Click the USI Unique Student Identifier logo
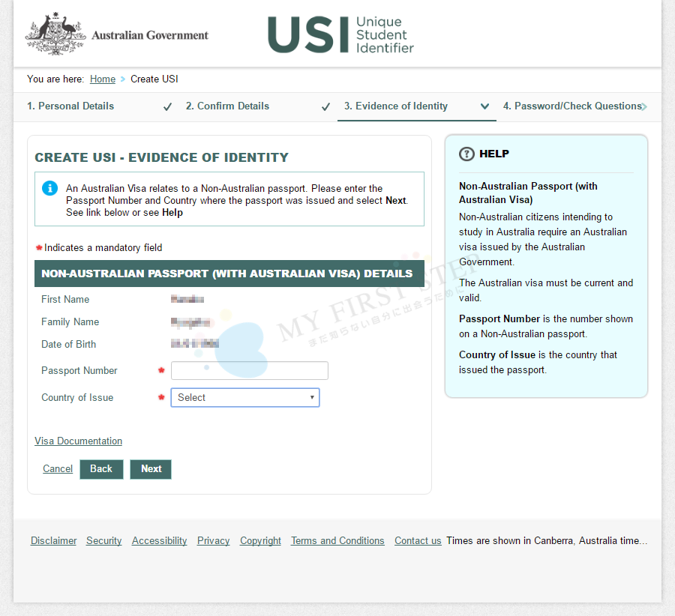The height and width of the screenshot is (616, 675). pyautogui.click(x=340, y=35)
